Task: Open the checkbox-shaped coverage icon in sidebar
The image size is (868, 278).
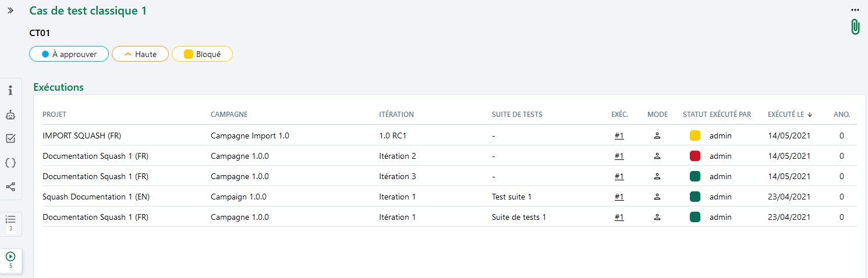Action: [x=10, y=138]
